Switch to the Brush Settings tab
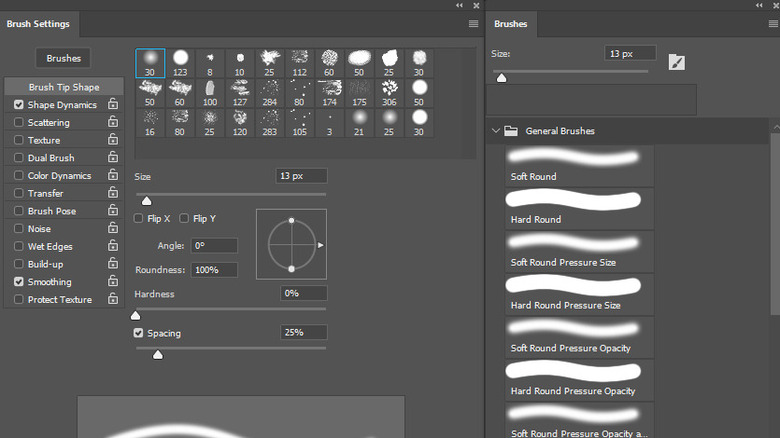The height and width of the screenshot is (438, 780). (x=37, y=23)
